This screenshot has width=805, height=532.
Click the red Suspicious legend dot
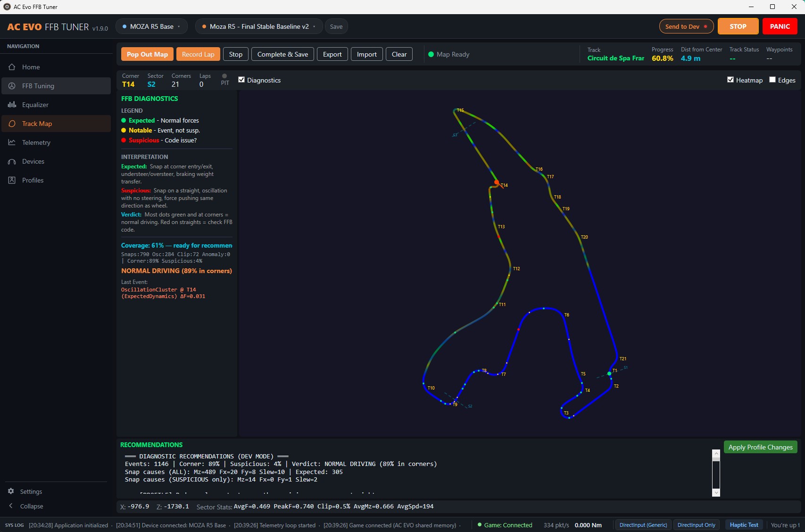(124, 140)
